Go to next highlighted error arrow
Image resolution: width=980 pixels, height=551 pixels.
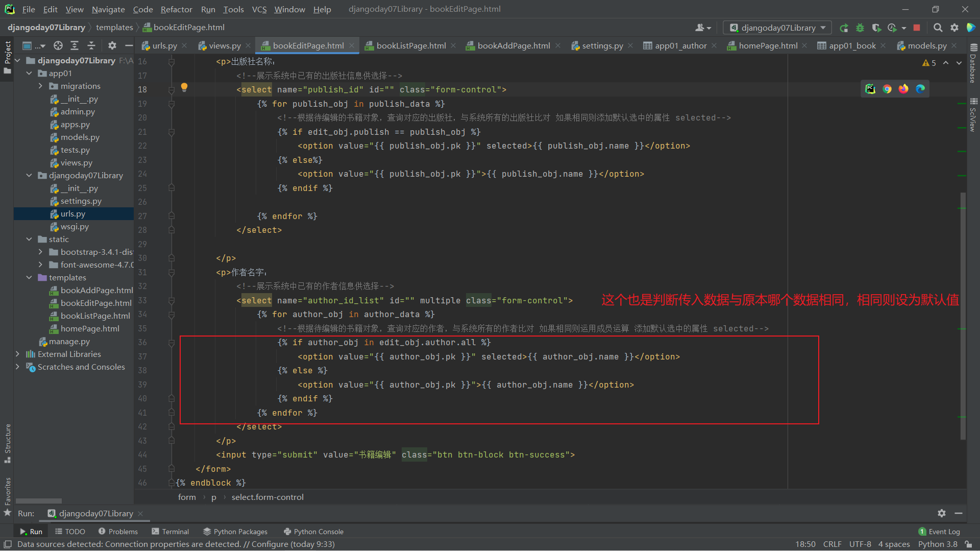959,63
